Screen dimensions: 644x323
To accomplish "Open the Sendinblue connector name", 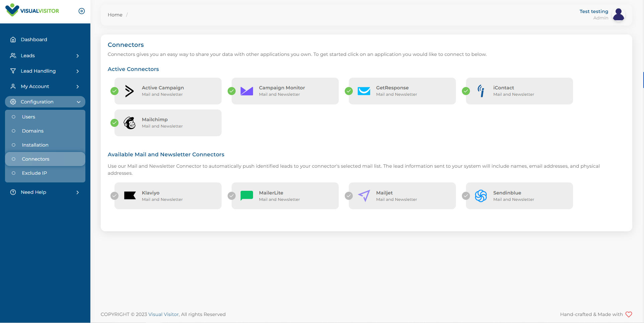I will coord(507,193).
